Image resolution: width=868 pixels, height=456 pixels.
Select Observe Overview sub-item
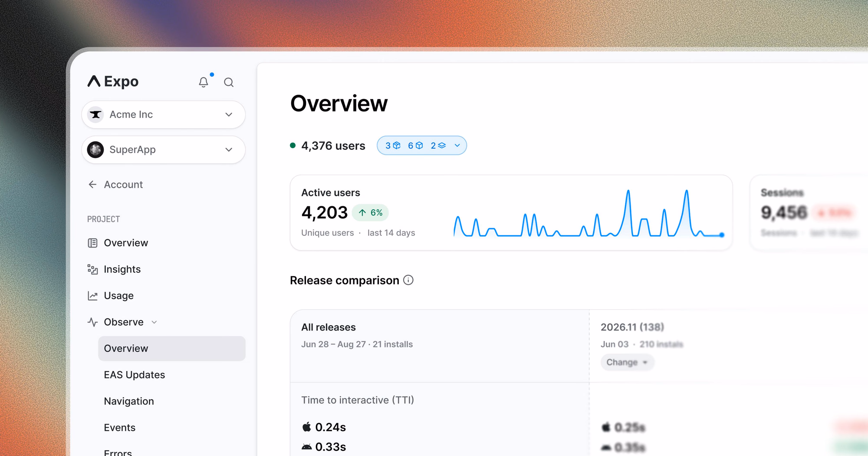(172, 348)
